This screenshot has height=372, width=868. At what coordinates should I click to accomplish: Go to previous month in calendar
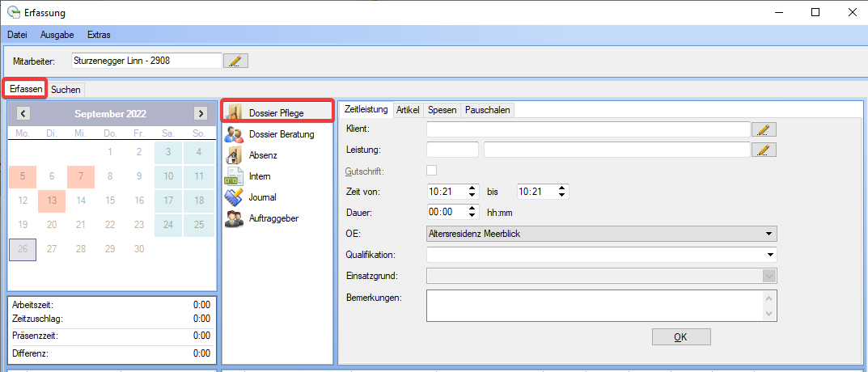[23, 114]
